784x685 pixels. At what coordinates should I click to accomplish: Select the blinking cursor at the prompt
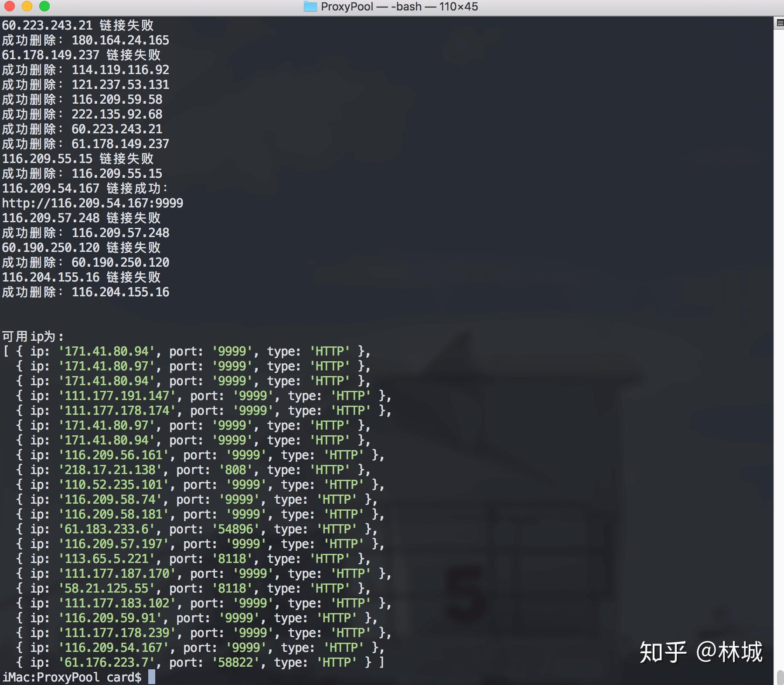(x=152, y=676)
